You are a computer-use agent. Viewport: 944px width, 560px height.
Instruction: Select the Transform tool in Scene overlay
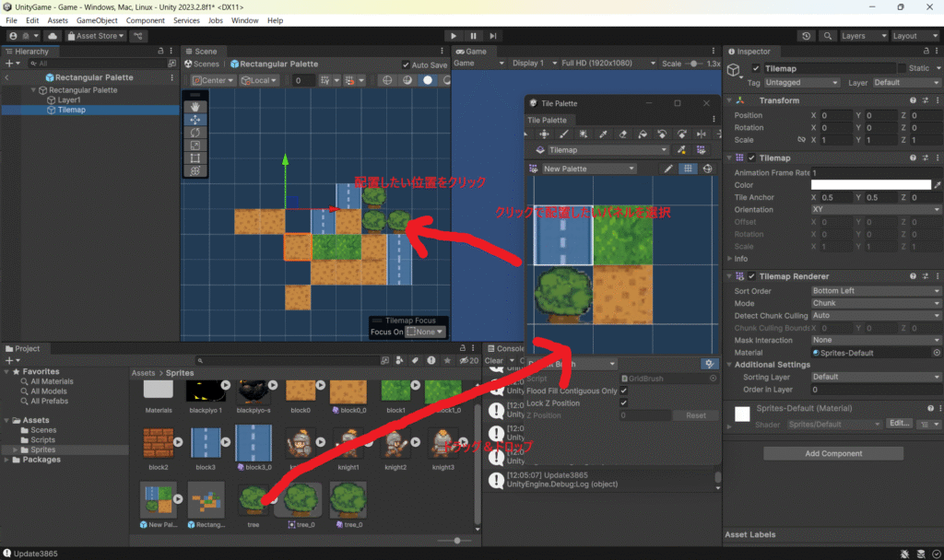(195, 170)
